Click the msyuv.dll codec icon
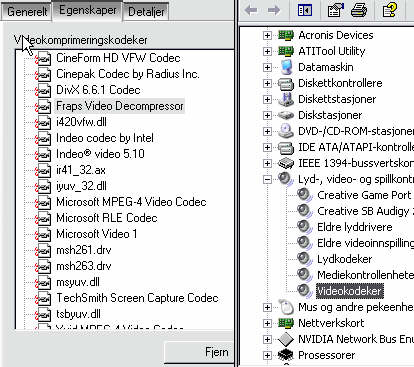This screenshot has width=414, height=367. (x=43, y=283)
